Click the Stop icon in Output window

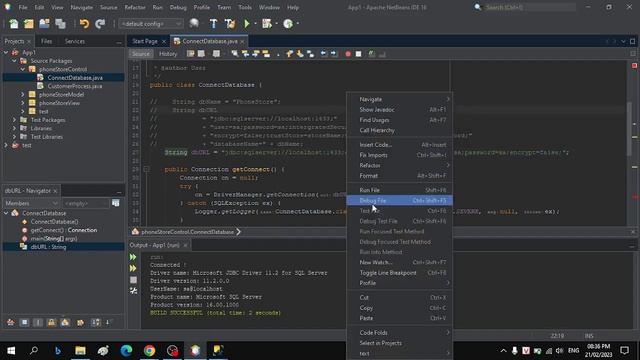click(x=133, y=280)
